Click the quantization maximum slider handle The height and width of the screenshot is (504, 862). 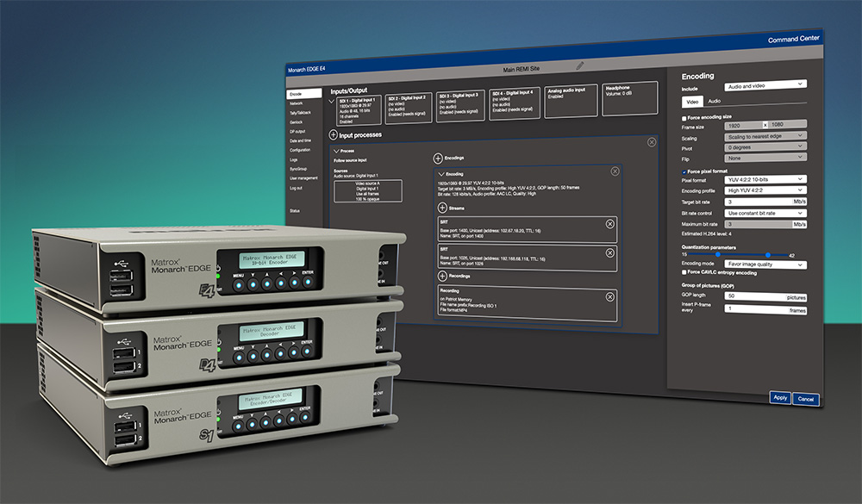[768, 255]
